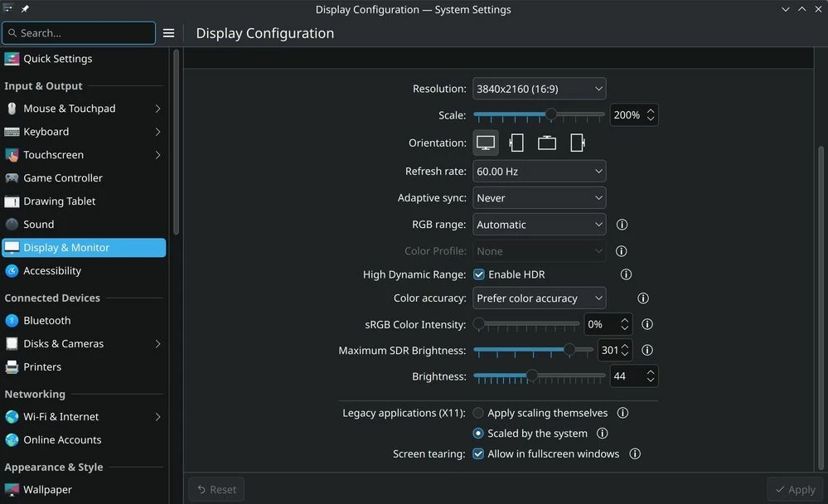Toggle the Enable HDR checkbox
828x504 pixels.
click(479, 274)
